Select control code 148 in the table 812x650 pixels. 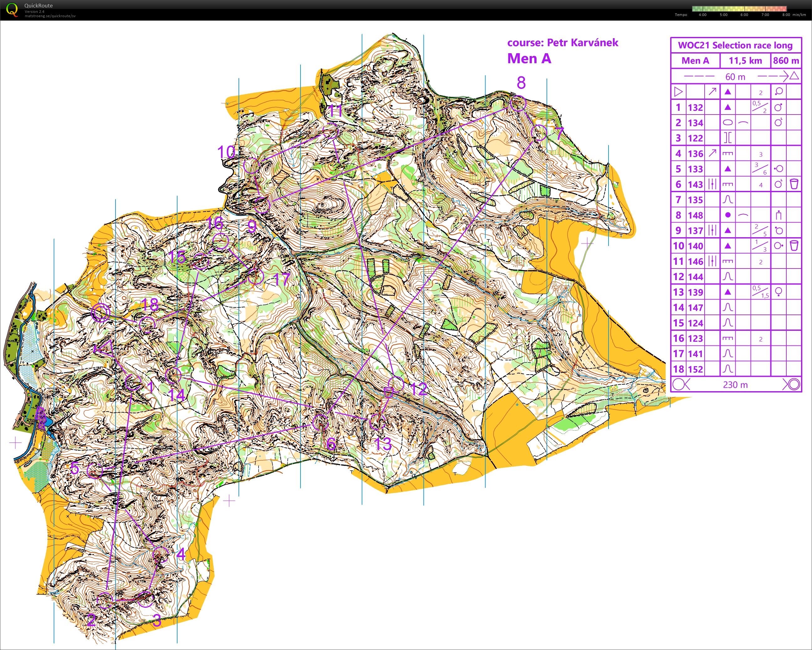pyautogui.click(x=695, y=215)
